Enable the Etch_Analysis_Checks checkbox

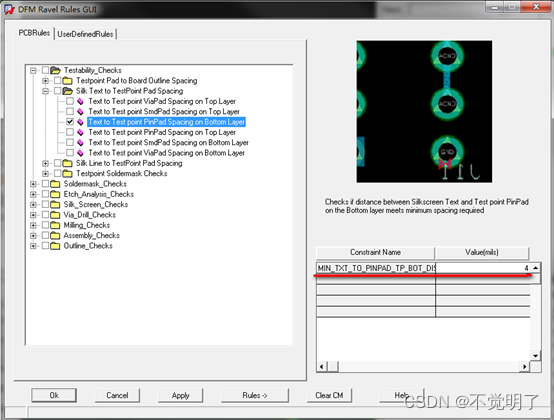click(x=45, y=194)
